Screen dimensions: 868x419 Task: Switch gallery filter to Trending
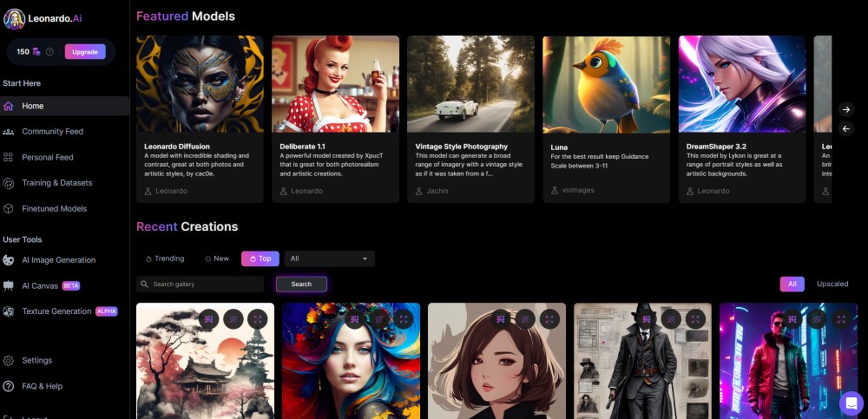click(165, 259)
